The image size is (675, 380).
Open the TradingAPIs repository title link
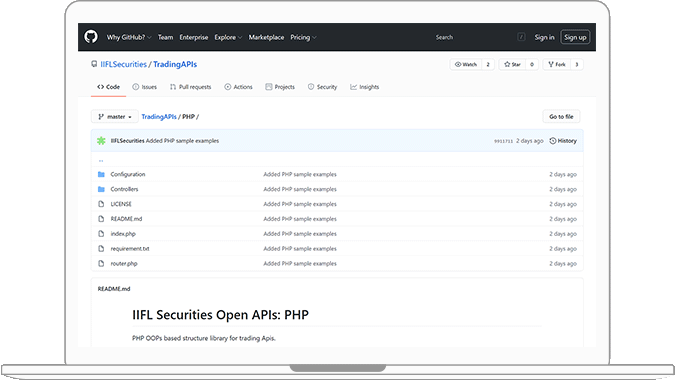click(x=175, y=64)
